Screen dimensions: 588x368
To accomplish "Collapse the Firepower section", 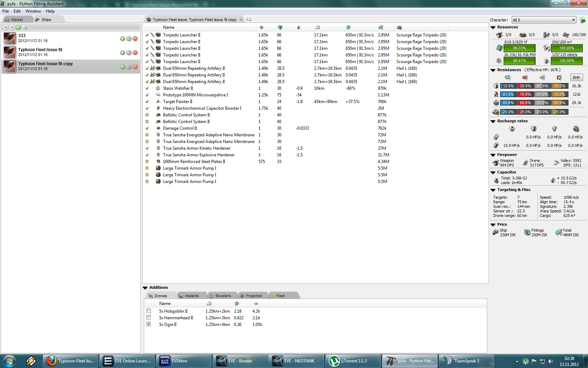I will point(493,155).
